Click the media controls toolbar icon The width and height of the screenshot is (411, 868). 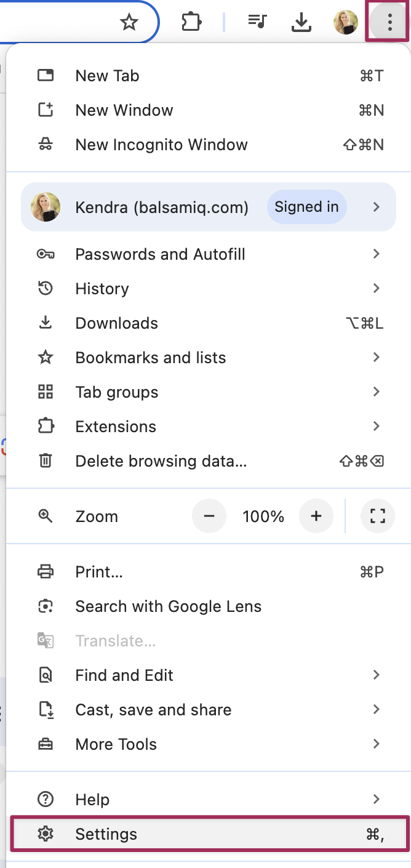point(257,23)
